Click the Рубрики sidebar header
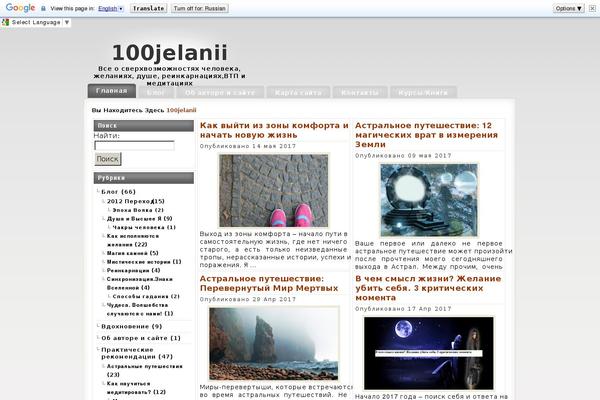Viewport: 600px width, 400px height. coord(143,178)
